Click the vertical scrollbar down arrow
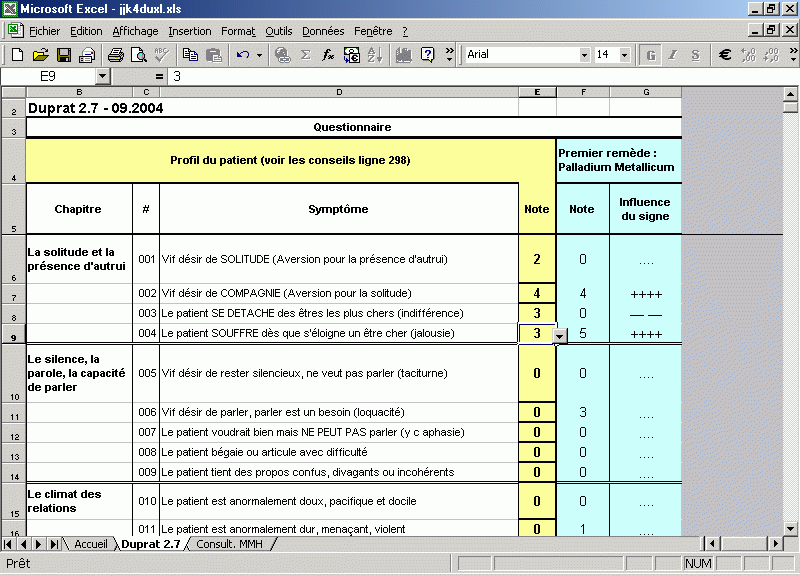 pos(790,529)
